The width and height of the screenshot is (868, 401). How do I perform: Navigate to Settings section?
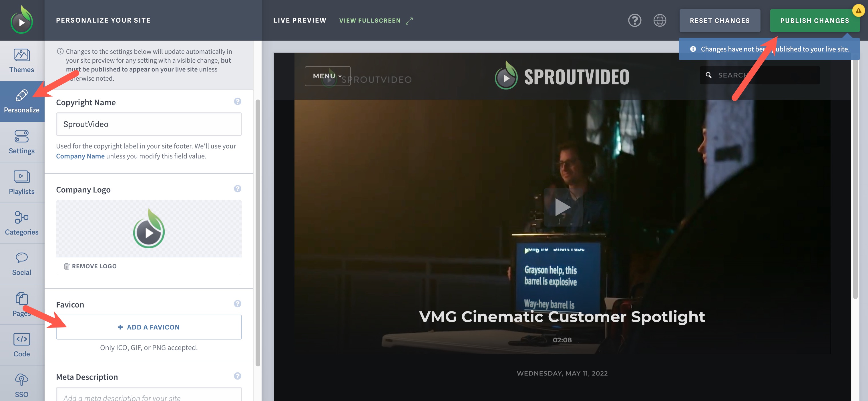[22, 142]
